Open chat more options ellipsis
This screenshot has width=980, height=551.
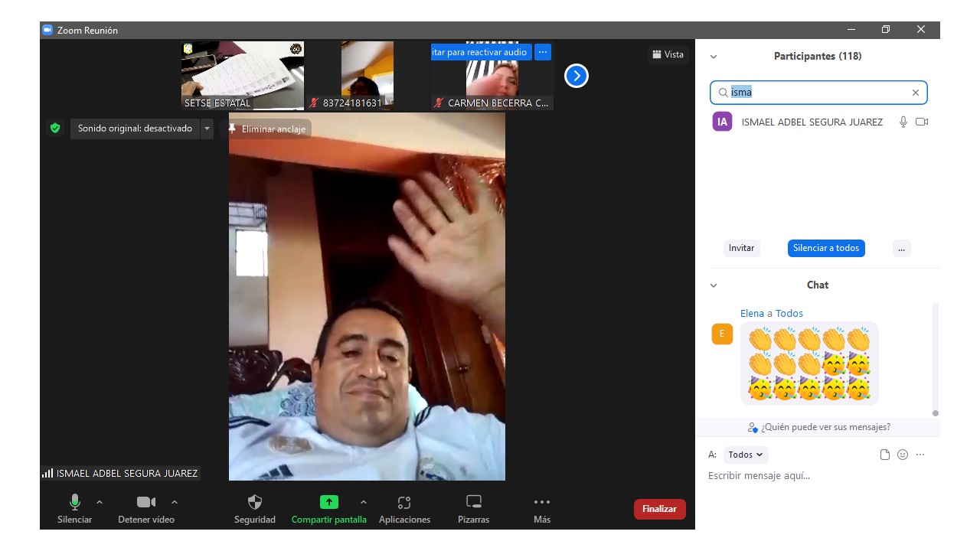[920, 455]
